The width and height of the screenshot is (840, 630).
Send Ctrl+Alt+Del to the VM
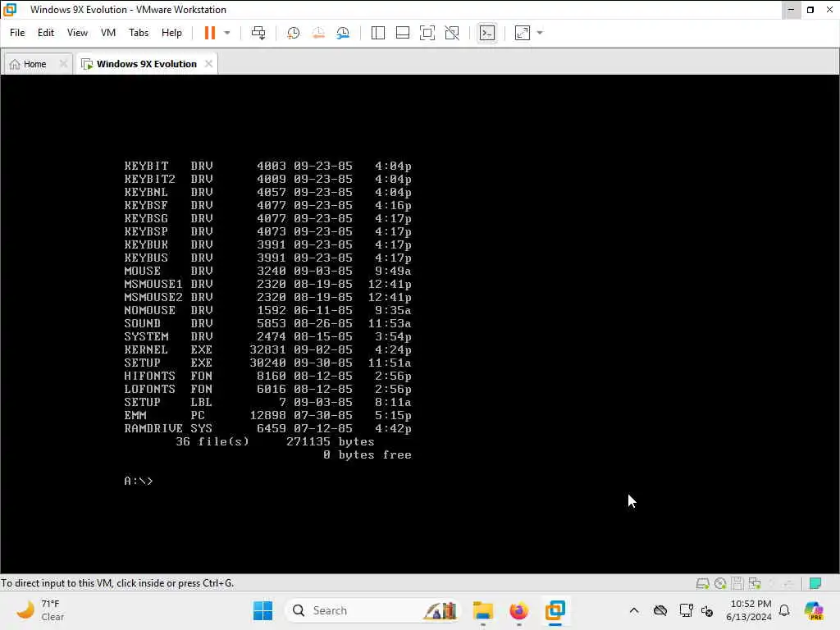(x=258, y=33)
